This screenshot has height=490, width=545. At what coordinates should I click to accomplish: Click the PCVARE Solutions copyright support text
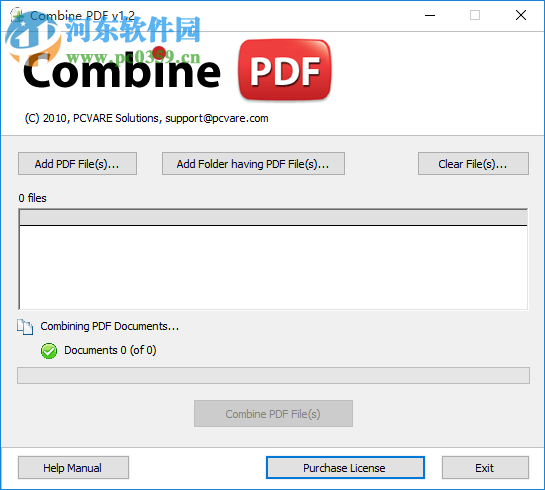(146, 119)
